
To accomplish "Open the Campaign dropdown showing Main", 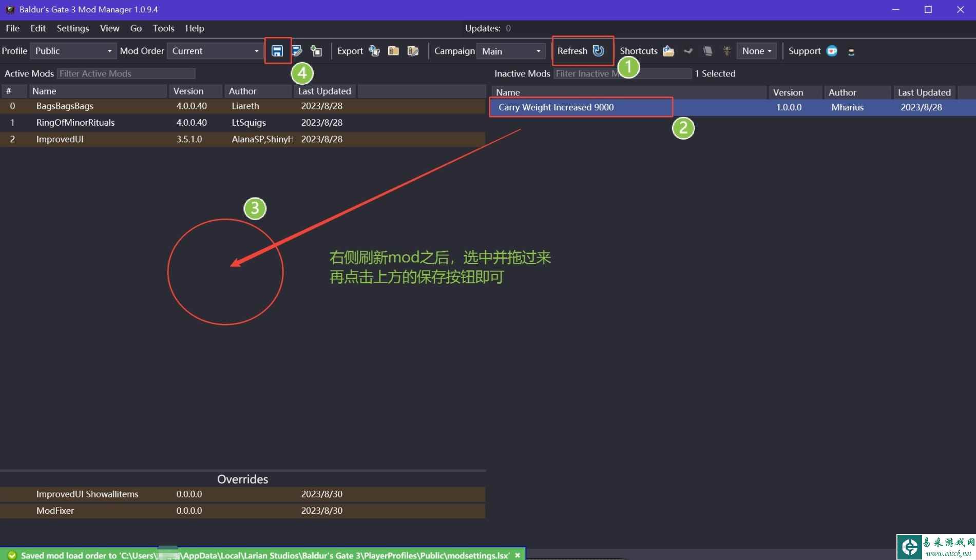I will [x=511, y=51].
